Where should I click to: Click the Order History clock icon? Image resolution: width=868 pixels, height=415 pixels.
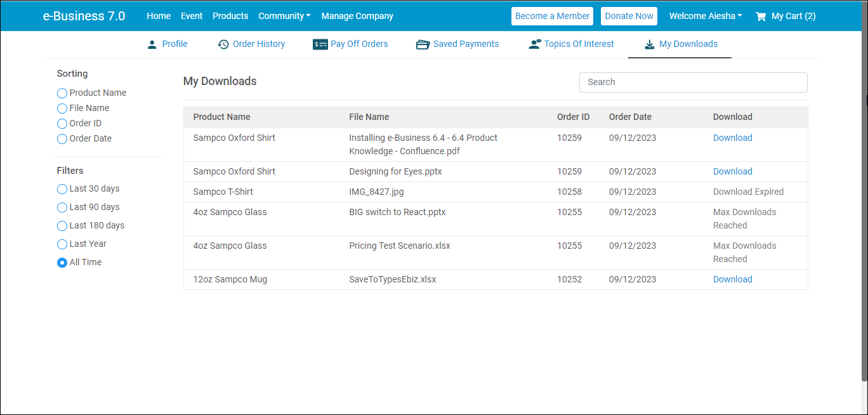223,44
